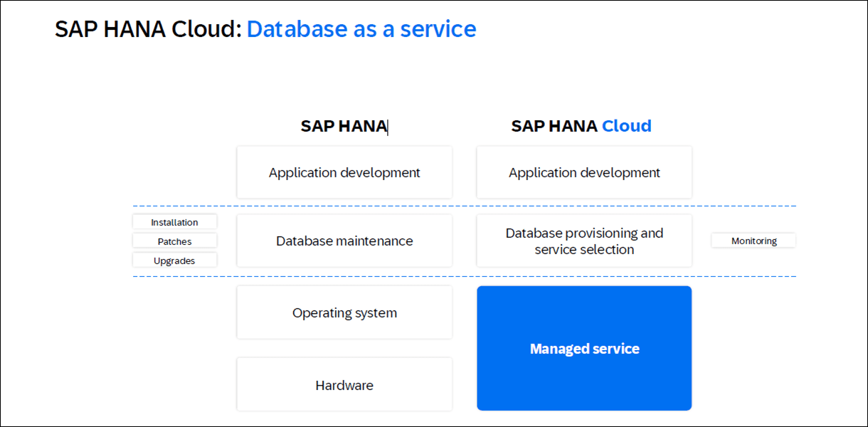Select Application development box under SAP HANA Cloud
The width and height of the screenshot is (868, 427).
584,173
